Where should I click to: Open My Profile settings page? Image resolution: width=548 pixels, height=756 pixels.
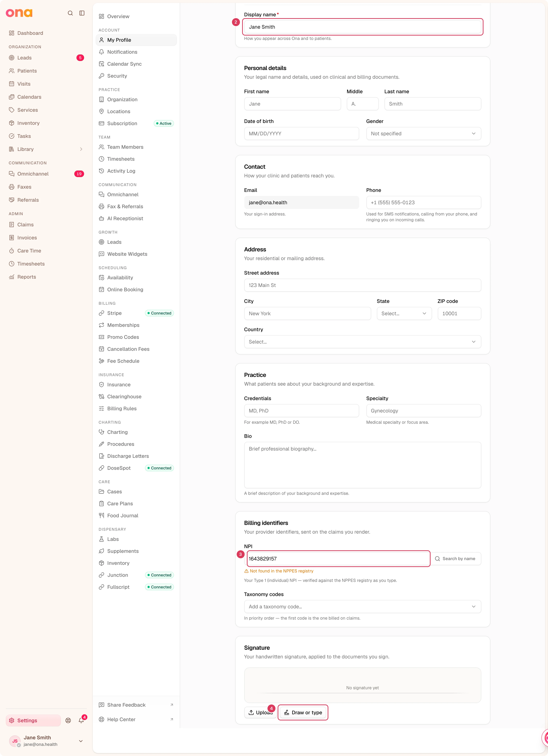pos(136,40)
